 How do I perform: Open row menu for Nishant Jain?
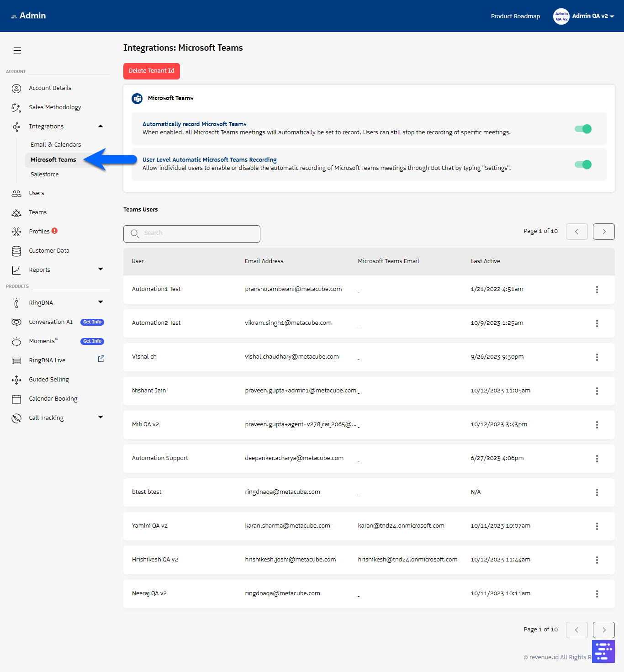(x=597, y=391)
